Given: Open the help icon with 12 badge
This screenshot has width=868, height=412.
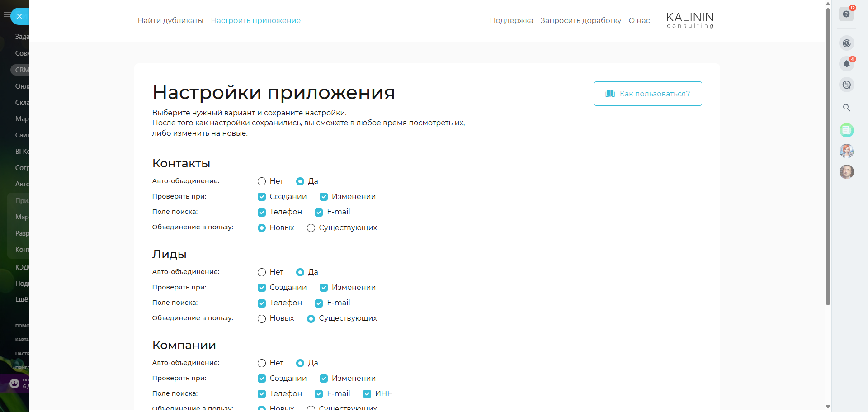Looking at the screenshot, I should click(846, 14).
